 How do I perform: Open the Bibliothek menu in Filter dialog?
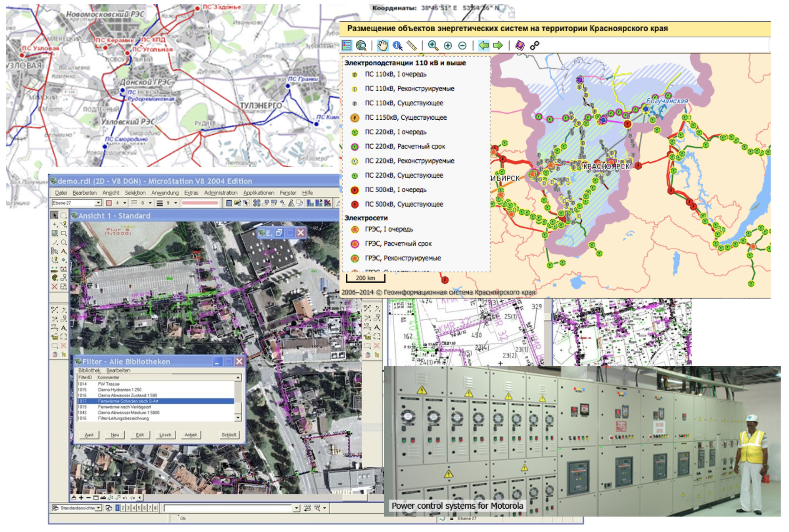[89, 370]
